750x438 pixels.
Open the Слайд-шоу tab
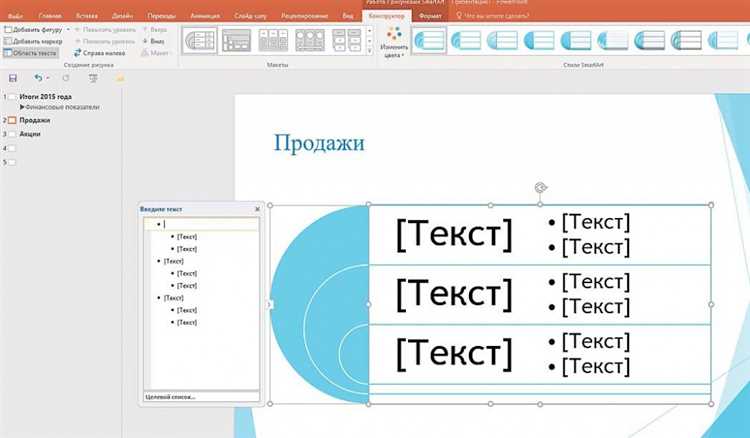[x=250, y=16]
